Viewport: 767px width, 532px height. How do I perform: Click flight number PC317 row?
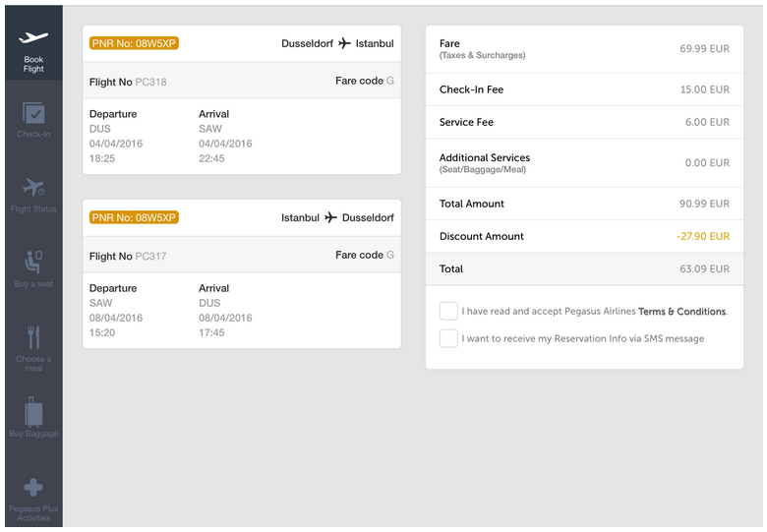click(241, 256)
